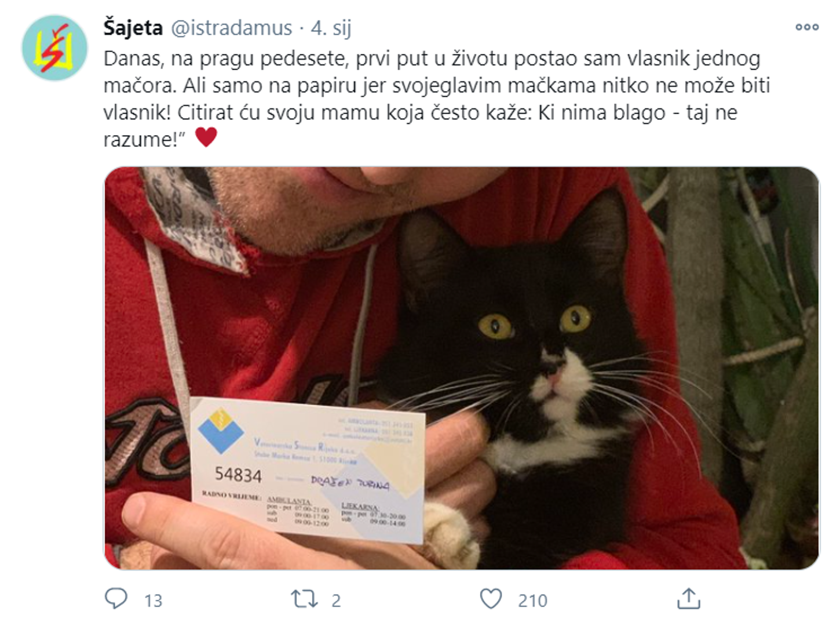Viewport: 840px width, 626px height.
Task: Click the retweet count 2
Action: click(x=336, y=600)
